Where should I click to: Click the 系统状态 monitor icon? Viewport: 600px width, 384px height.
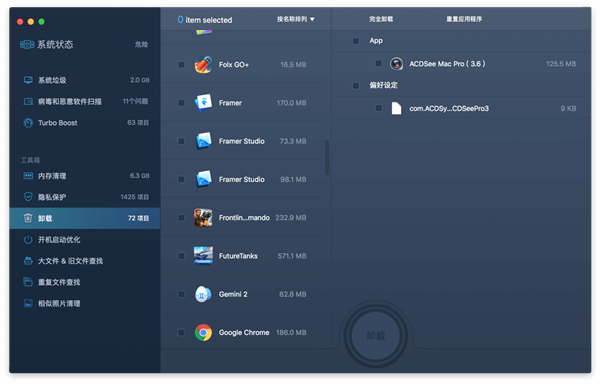click(x=27, y=45)
